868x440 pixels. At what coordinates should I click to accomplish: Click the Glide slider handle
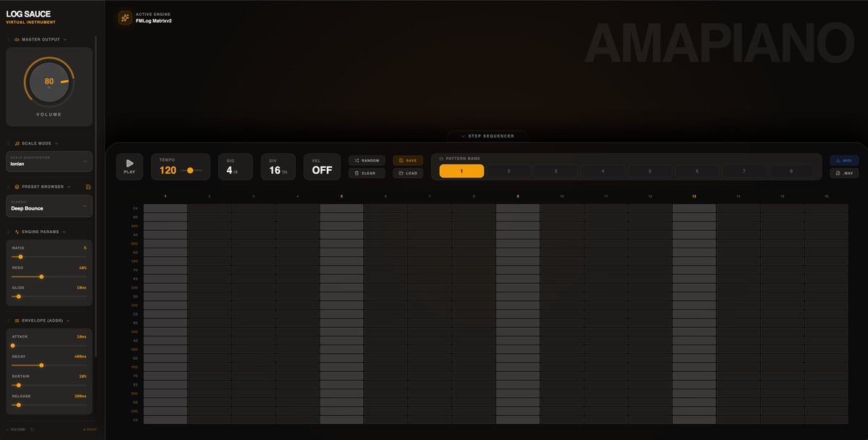click(19, 296)
